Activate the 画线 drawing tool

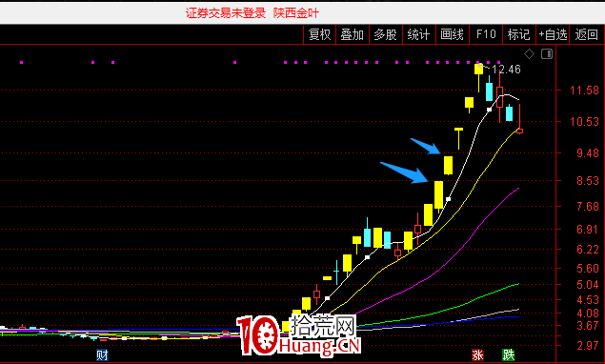[452, 34]
